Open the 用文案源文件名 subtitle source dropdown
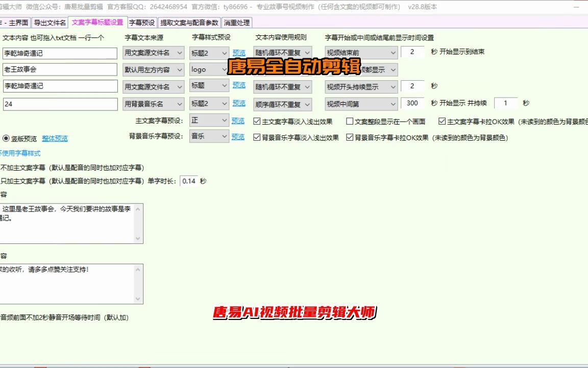 tap(155, 53)
